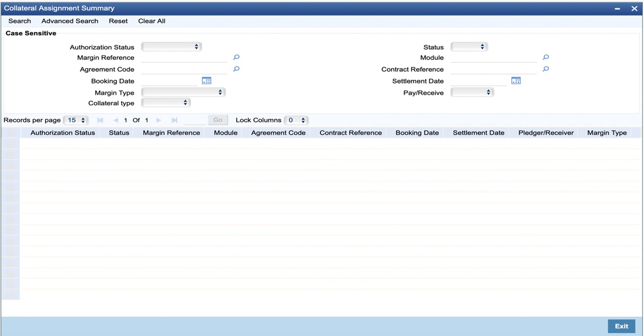This screenshot has width=644, height=336.
Task: Go to previous page of records
Action: click(x=115, y=120)
